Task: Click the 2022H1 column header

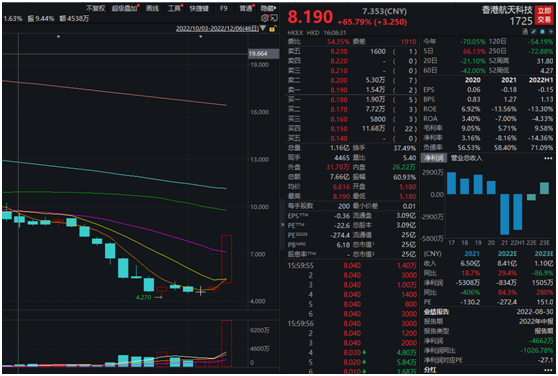Action: [541, 80]
